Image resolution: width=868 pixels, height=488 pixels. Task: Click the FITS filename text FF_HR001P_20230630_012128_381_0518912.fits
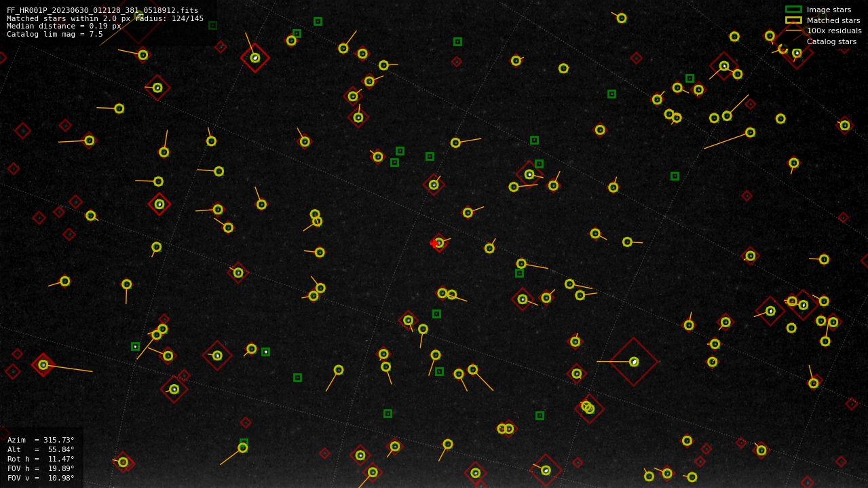pyautogui.click(x=102, y=10)
